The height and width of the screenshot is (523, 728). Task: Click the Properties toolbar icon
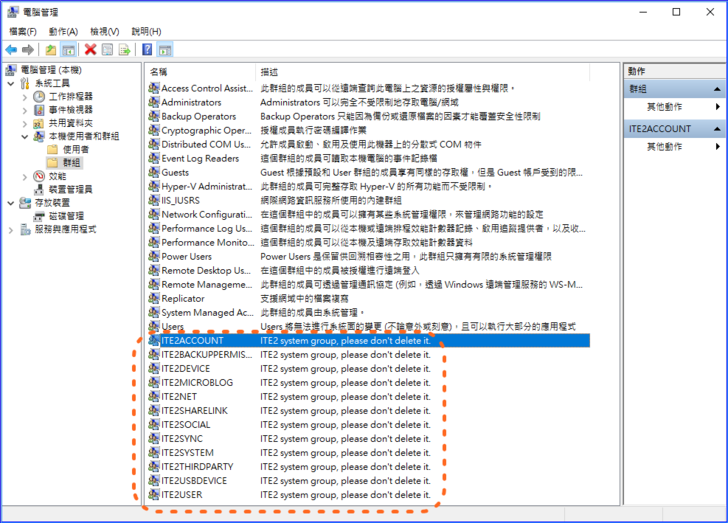pos(107,49)
